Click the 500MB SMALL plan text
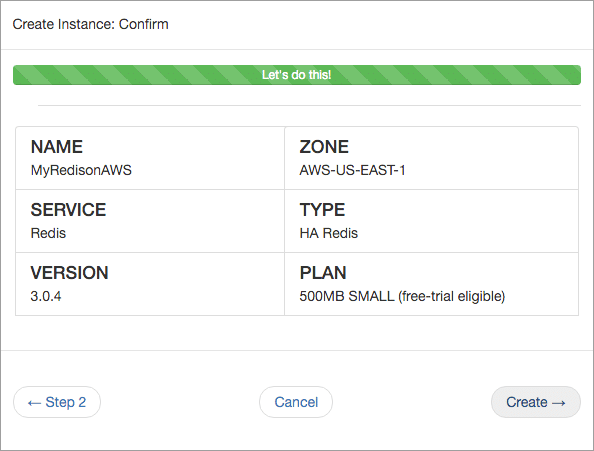Screen dimensions: 594x451 click(x=347, y=296)
